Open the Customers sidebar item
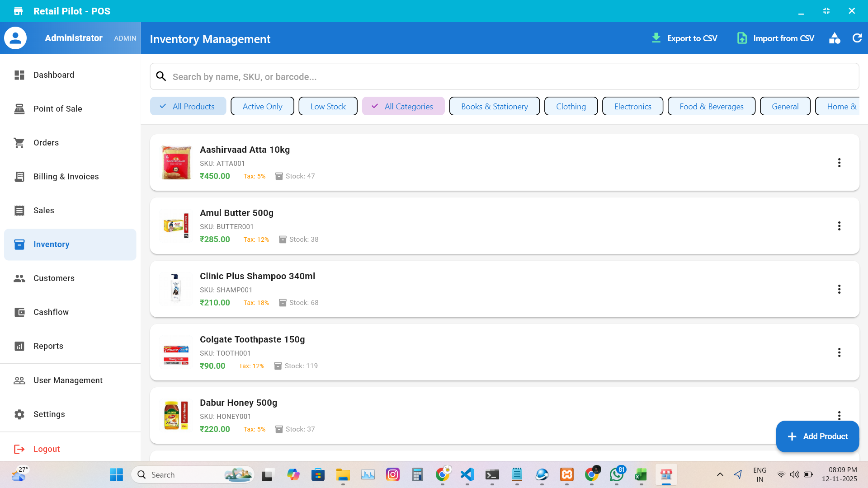Screen dimensions: 868x488 54,278
